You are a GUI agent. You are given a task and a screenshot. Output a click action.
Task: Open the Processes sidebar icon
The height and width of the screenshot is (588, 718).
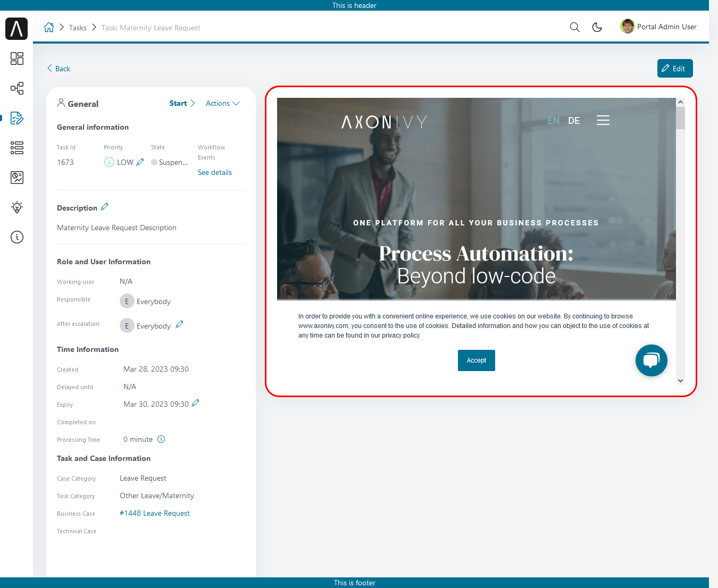[x=17, y=88]
